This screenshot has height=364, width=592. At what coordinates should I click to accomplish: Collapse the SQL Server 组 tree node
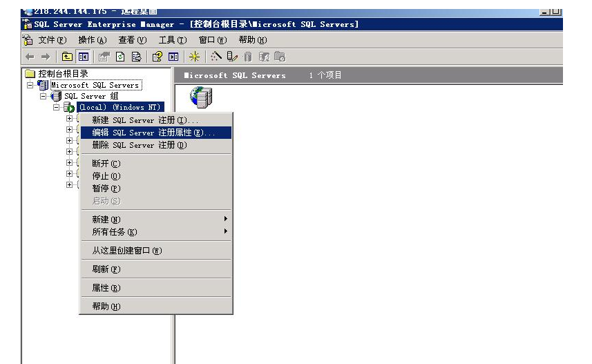pos(44,97)
